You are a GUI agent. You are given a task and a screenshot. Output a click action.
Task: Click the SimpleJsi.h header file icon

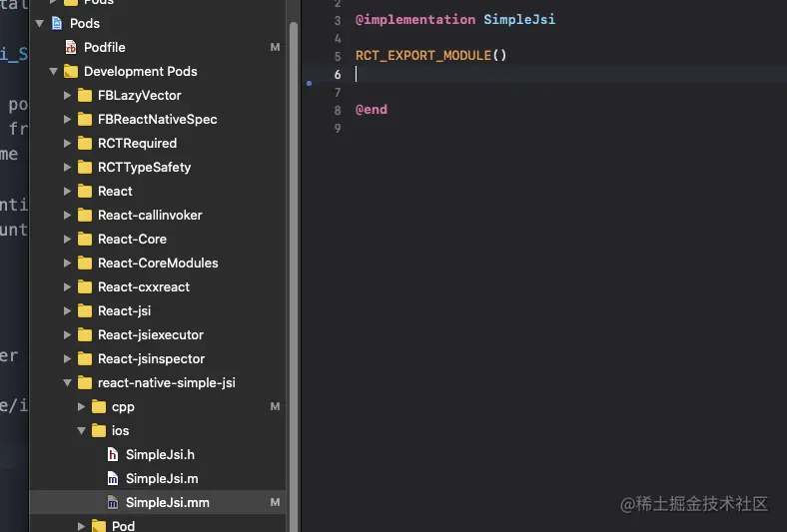click(x=113, y=455)
